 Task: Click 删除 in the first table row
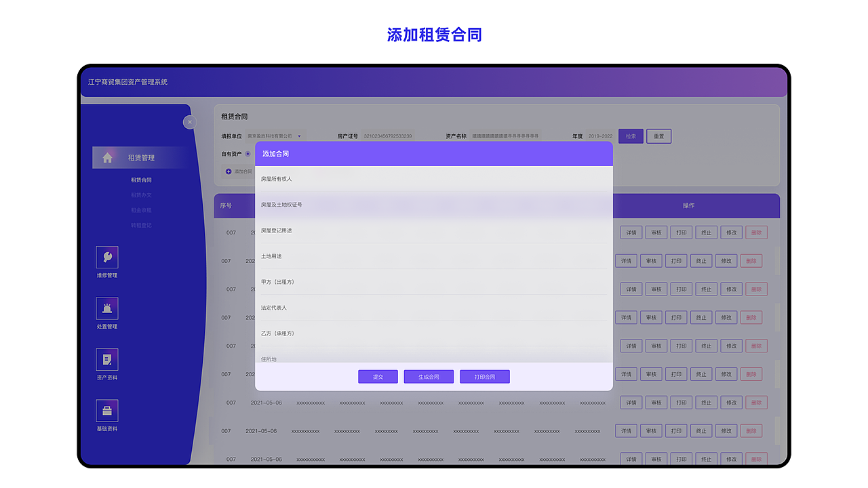click(x=757, y=232)
